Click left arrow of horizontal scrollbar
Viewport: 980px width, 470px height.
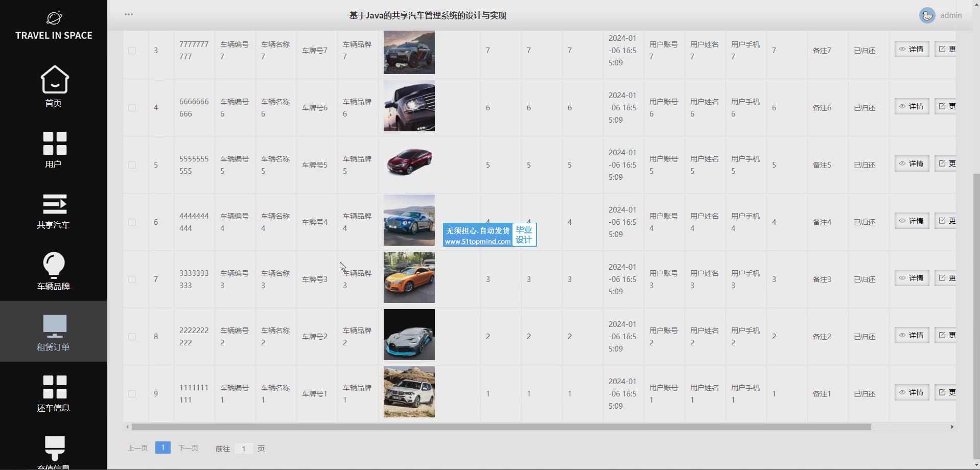[x=127, y=427]
